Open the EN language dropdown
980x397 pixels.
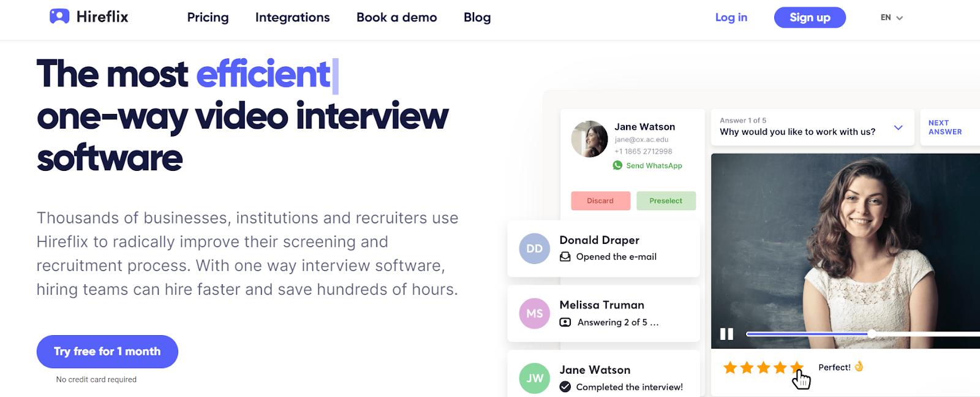point(892,17)
